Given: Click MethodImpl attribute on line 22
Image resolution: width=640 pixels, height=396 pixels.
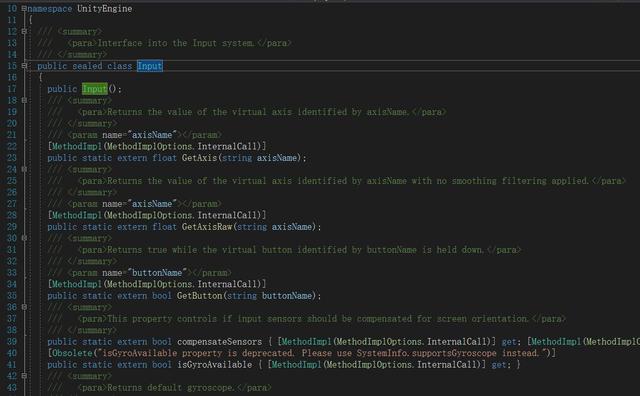Looking at the screenshot, I should 77,146.
